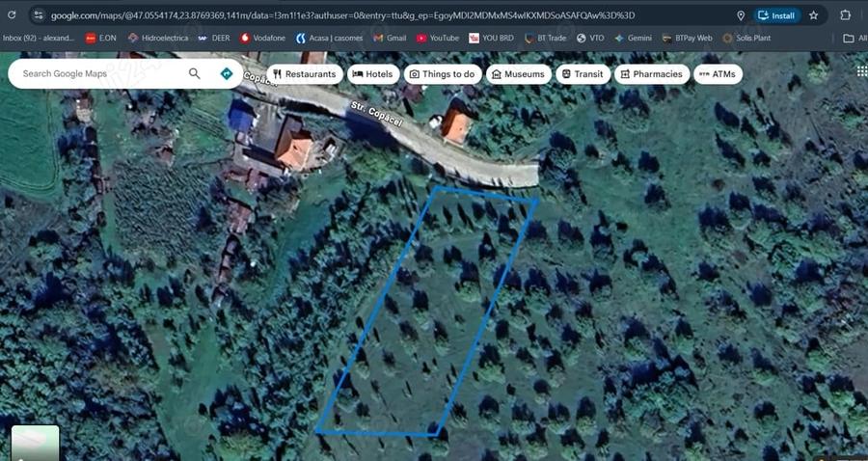Reload the page with the browser refresh icon
Image resolution: width=868 pixels, height=461 pixels.
click(x=12, y=14)
